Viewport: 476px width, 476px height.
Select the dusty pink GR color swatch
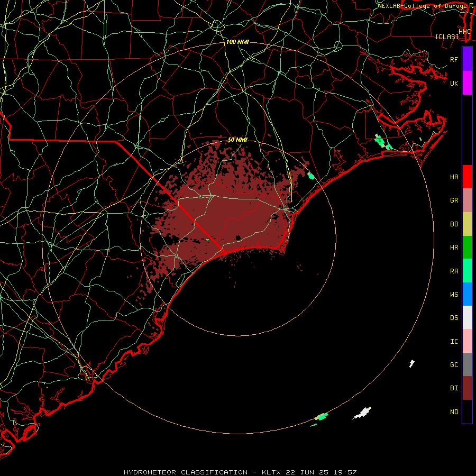point(467,200)
